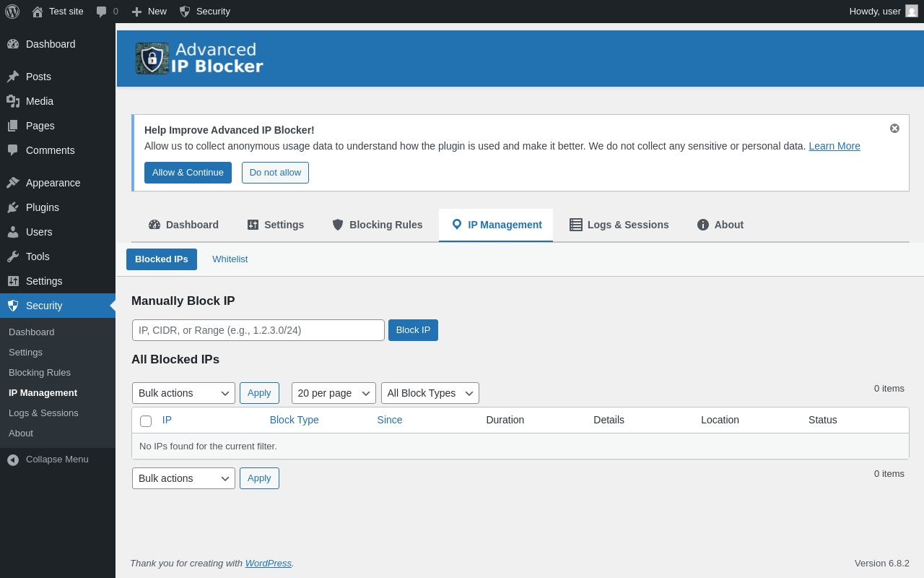
Task: Open the All Block Types filter
Action: coord(430,393)
